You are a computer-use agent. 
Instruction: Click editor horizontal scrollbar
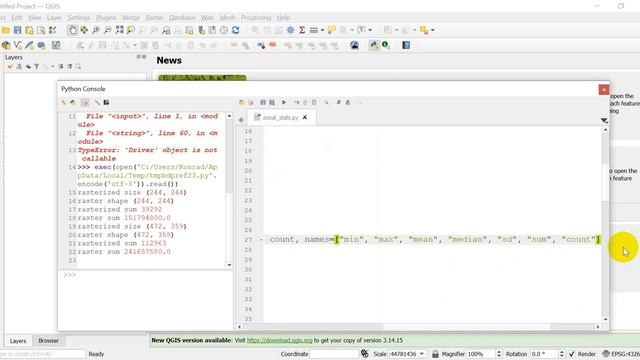tap(418, 327)
